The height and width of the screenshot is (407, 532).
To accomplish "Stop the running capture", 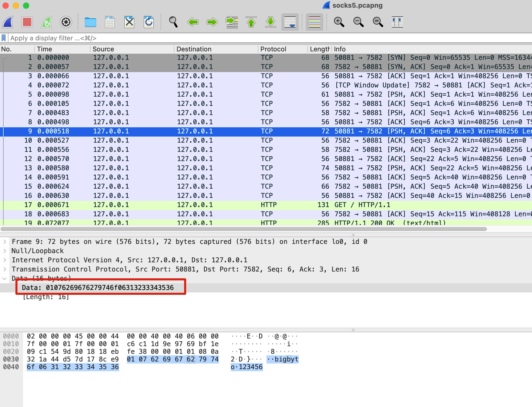I will click(x=27, y=22).
